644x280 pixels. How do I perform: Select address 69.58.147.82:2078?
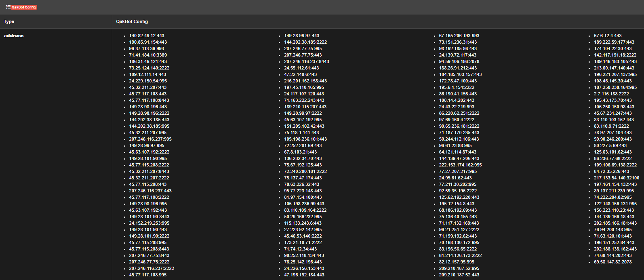pyautogui.click(x=613, y=262)
